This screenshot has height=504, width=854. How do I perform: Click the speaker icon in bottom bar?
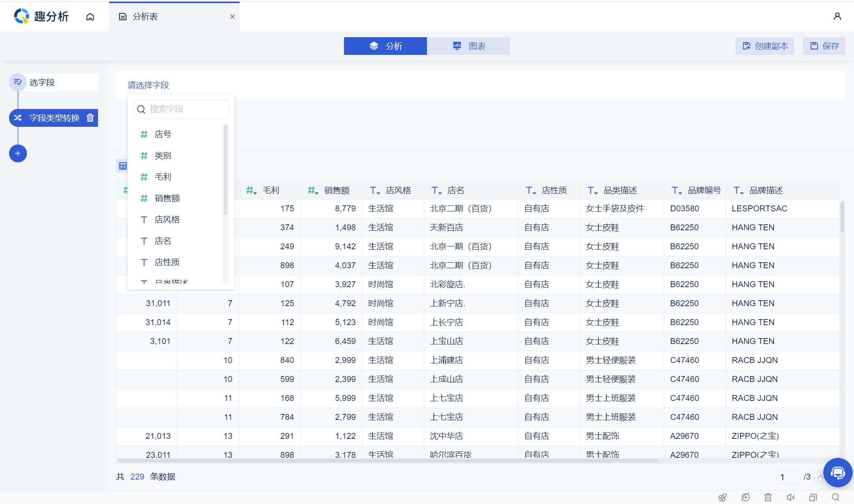pos(790,498)
